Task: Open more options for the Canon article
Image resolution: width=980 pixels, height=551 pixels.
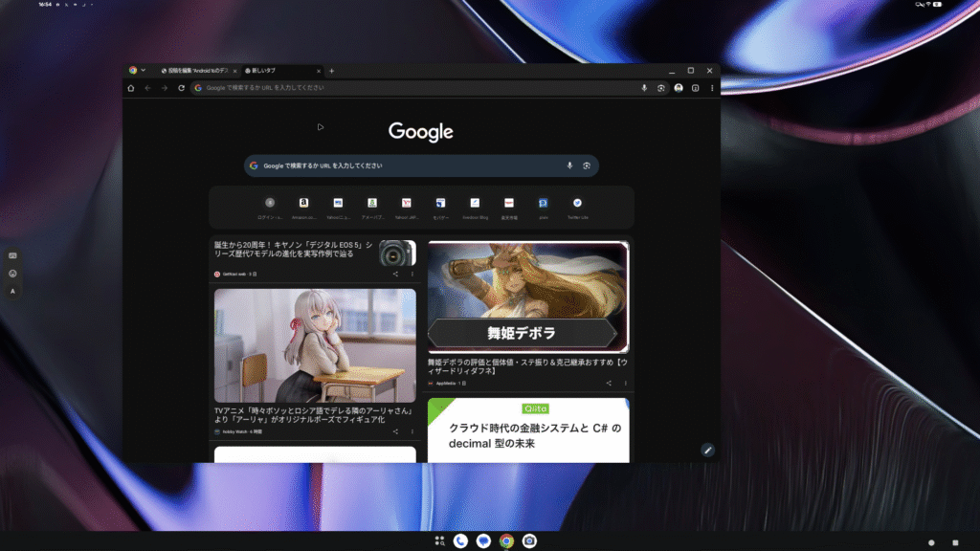Action: click(x=412, y=274)
